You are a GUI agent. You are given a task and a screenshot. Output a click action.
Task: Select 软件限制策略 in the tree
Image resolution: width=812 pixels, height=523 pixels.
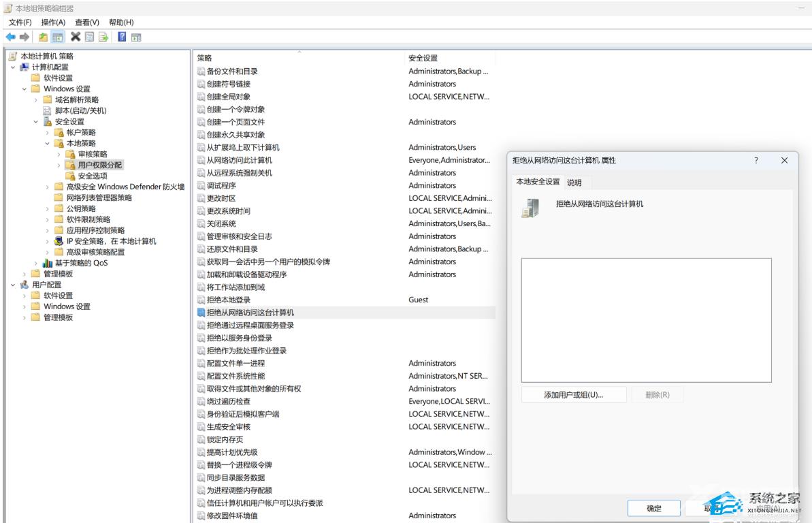88,219
